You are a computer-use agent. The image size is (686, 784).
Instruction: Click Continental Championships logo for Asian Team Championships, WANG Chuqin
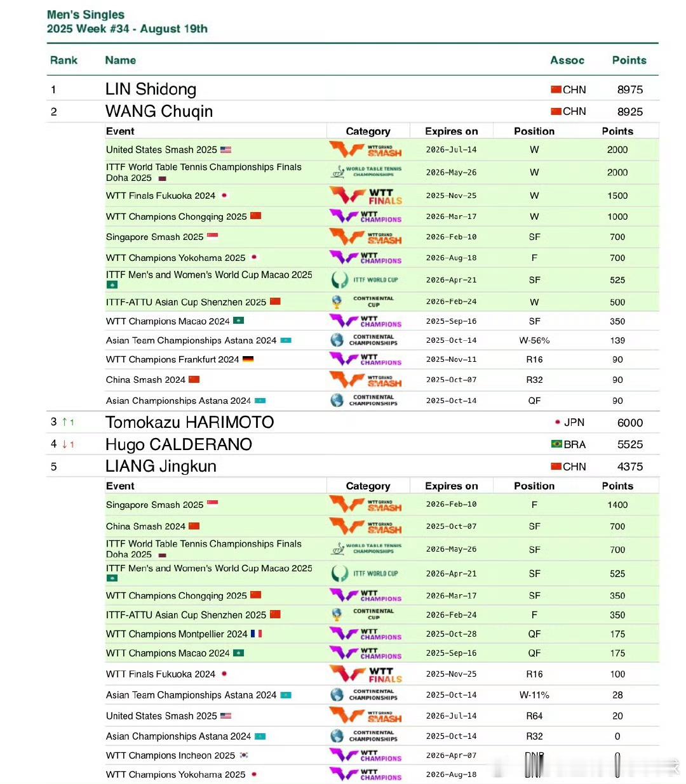(364, 340)
